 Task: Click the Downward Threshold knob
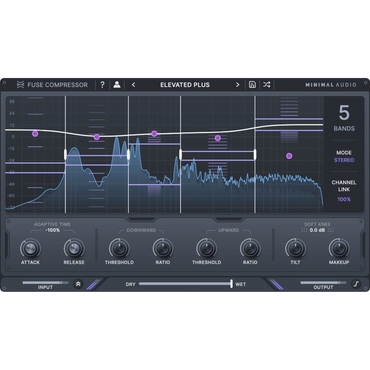[119, 248]
